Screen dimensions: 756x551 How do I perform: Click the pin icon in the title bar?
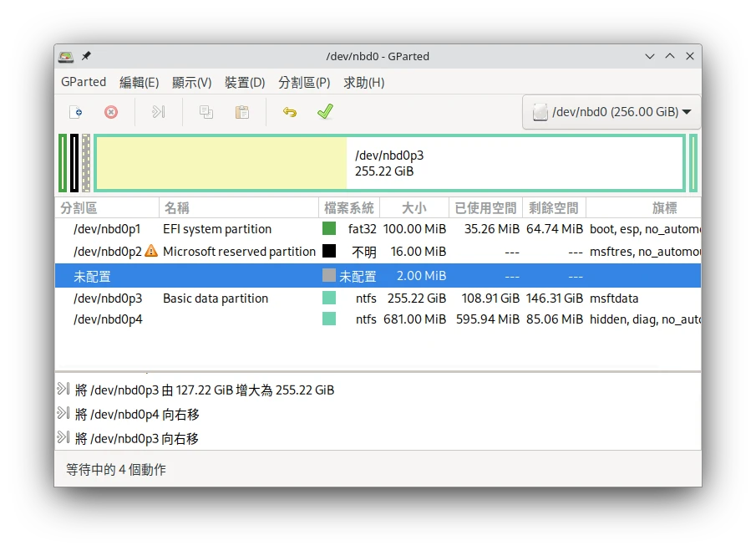(x=86, y=56)
